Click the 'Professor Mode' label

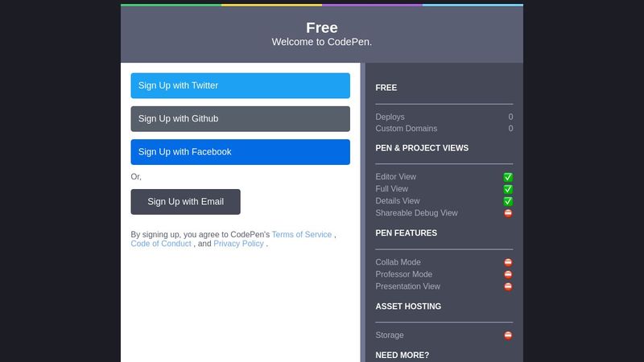[x=404, y=274]
